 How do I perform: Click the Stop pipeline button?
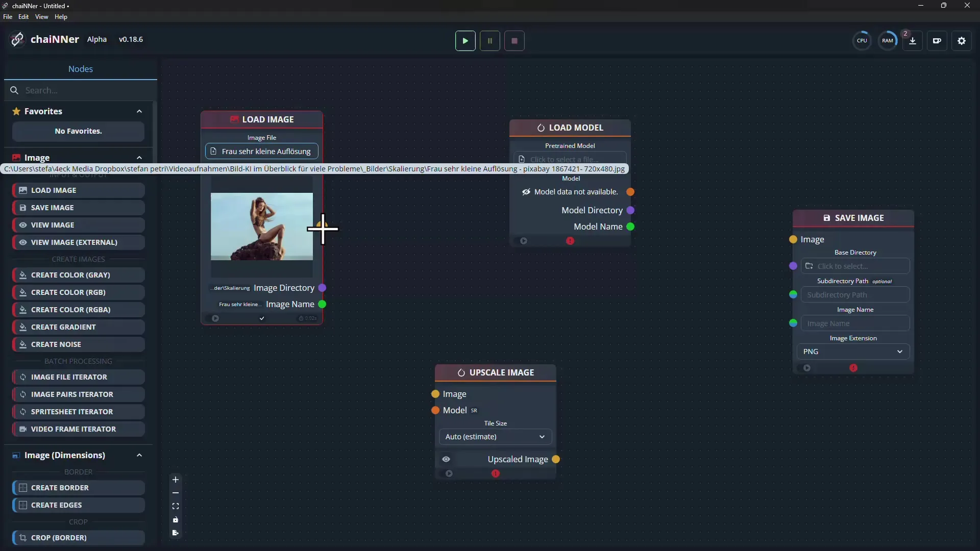514,40
